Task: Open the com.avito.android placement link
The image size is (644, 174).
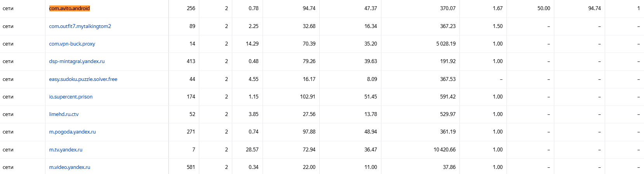Action: (x=70, y=8)
